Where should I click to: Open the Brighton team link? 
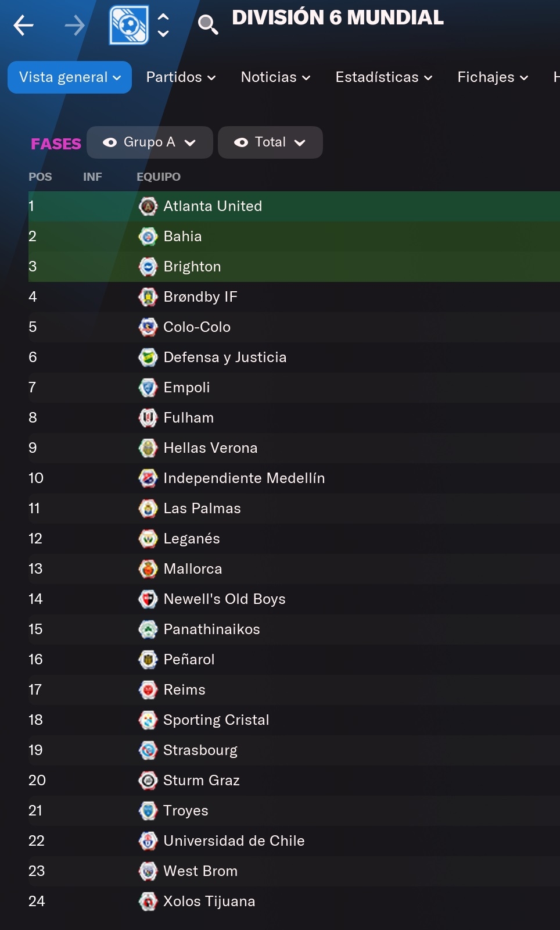(192, 266)
